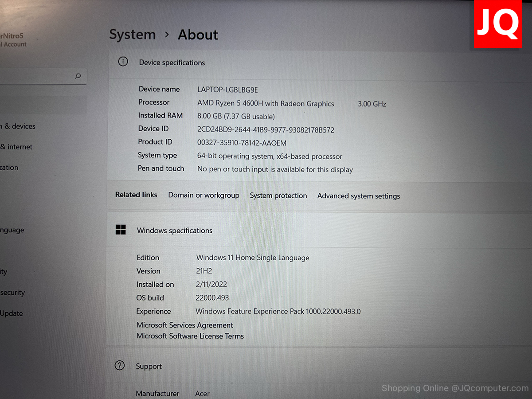532x399 pixels.
Task: Click the Windows logo beside Windows specifications
Action: pyautogui.click(x=121, y=230)
